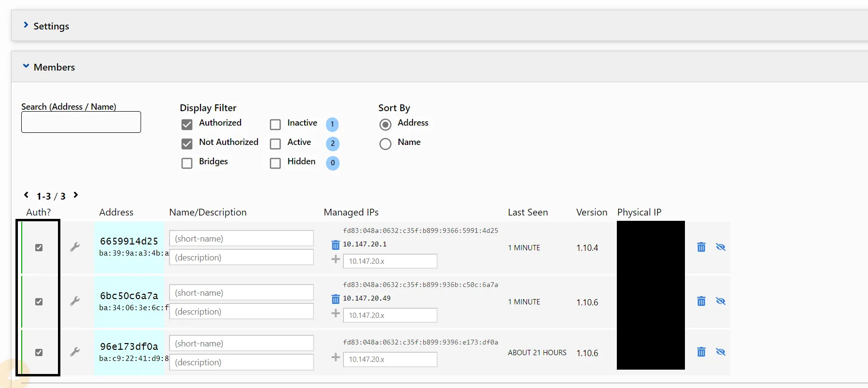Open wrench settings for member 96e173df0a
The image size is (868, 388).
click(x=75, y=352)
